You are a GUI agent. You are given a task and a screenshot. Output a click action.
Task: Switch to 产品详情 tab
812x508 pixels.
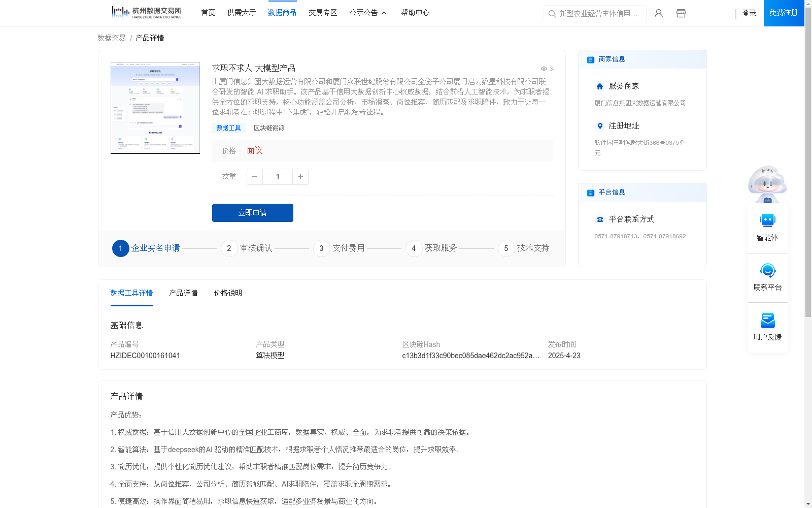pos(183,293)
